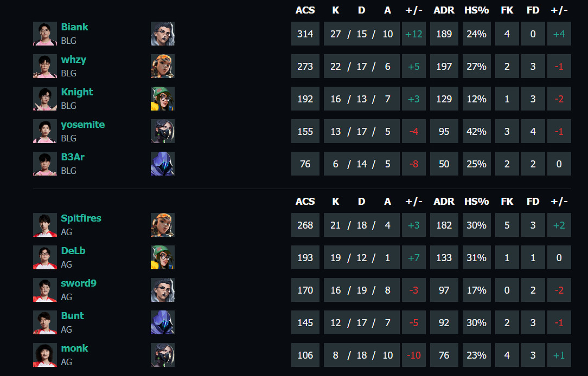Open the sword9 player name link

79,283
